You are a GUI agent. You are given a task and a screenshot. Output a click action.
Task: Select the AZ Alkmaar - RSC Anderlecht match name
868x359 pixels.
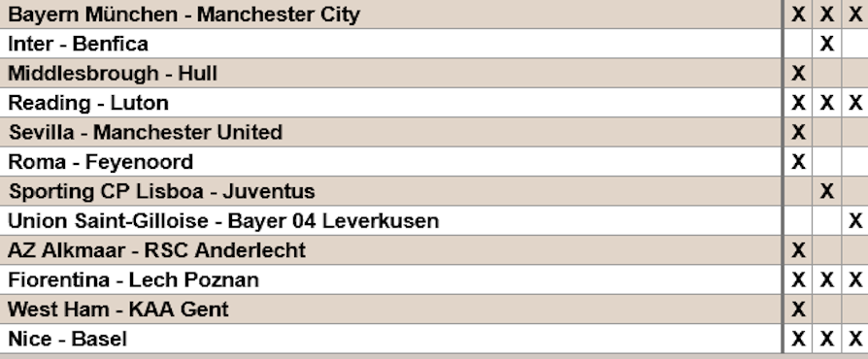click(x=156, y=250)
